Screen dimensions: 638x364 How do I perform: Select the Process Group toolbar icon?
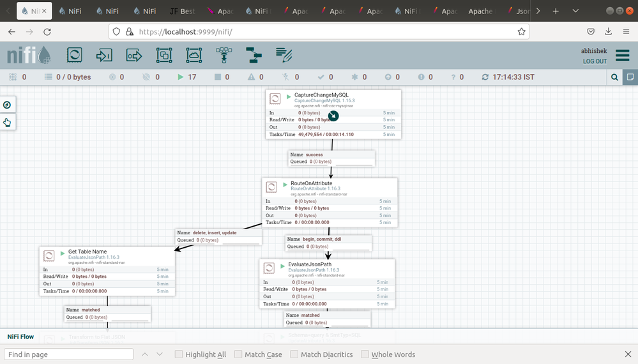click(164, 56)
